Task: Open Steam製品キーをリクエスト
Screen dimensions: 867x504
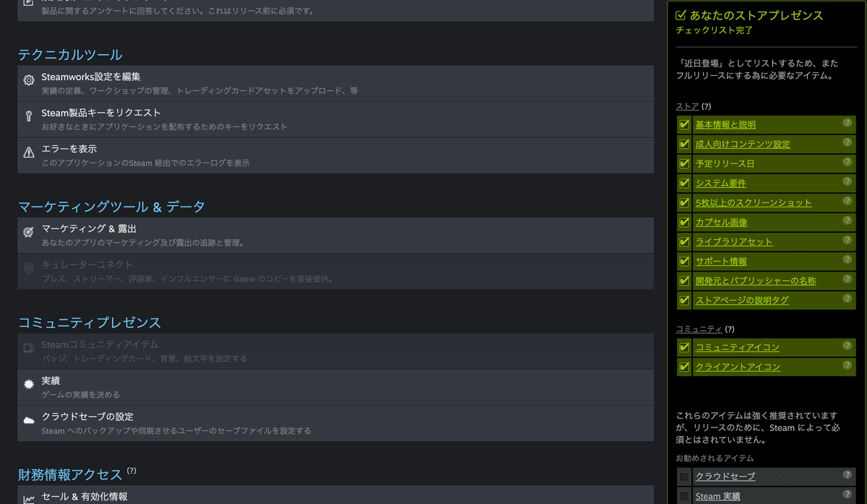Action: click(335, 119)
